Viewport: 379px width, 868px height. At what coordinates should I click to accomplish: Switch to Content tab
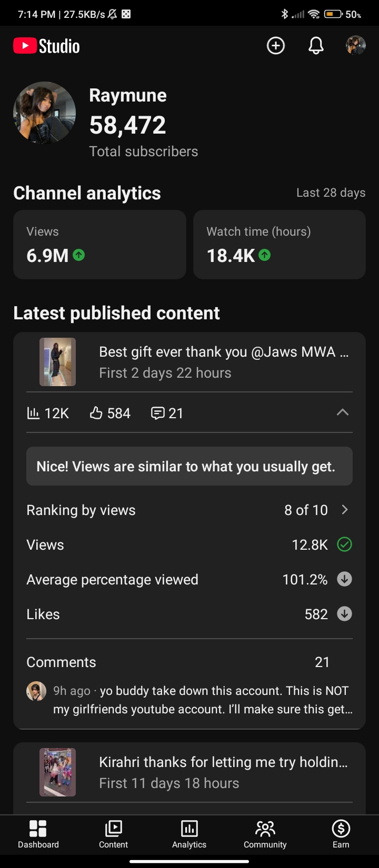(114, 834)
